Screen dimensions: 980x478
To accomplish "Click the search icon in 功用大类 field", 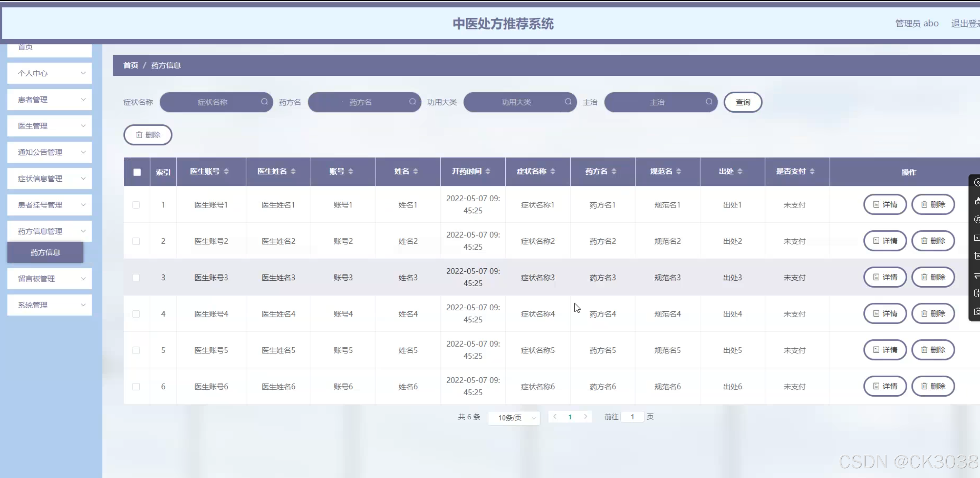I will [x=568, y=102].
